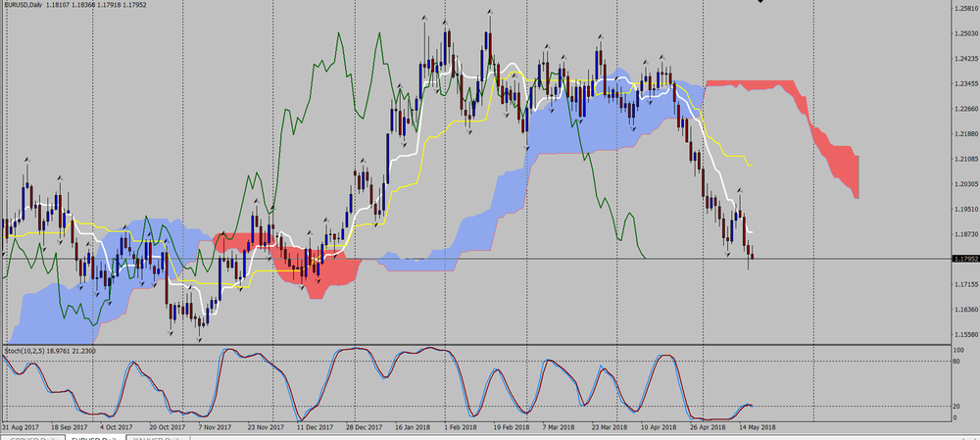Click the 1.20305 price axis label

tap(964, 184)
